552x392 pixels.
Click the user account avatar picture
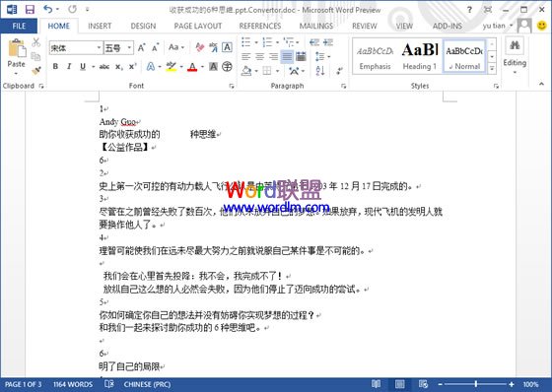[524, 26]
